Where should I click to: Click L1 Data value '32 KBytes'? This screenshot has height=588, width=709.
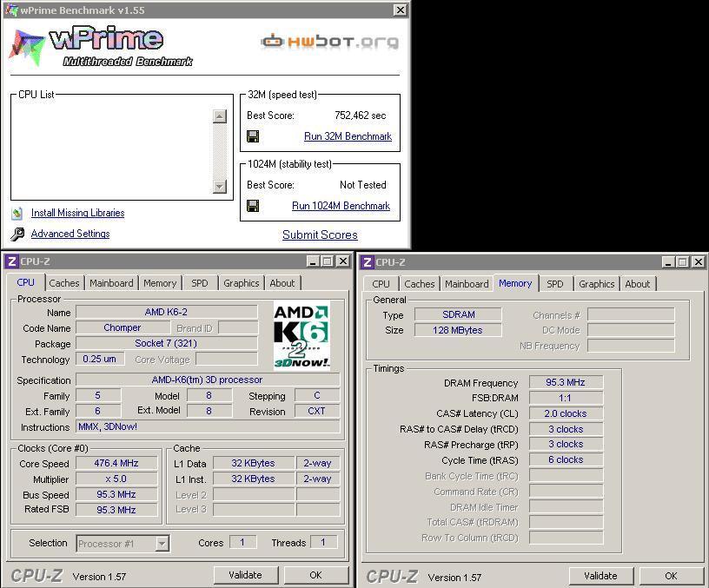253,463
